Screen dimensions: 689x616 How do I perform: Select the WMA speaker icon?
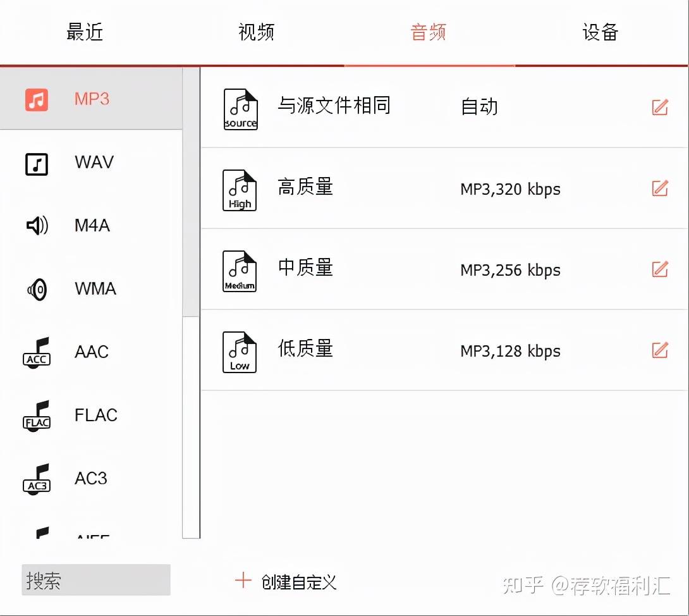click(37, 289)
